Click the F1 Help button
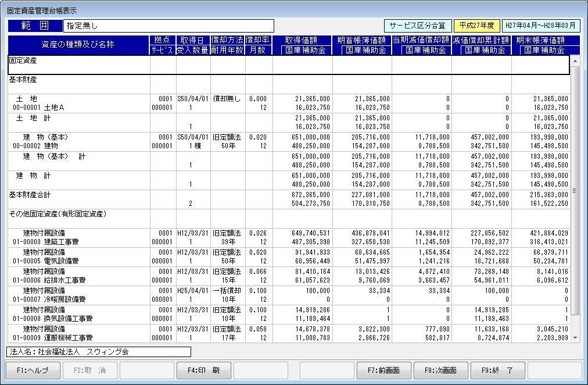The width and height of the screenshot is (588, 385). point(33,370)
